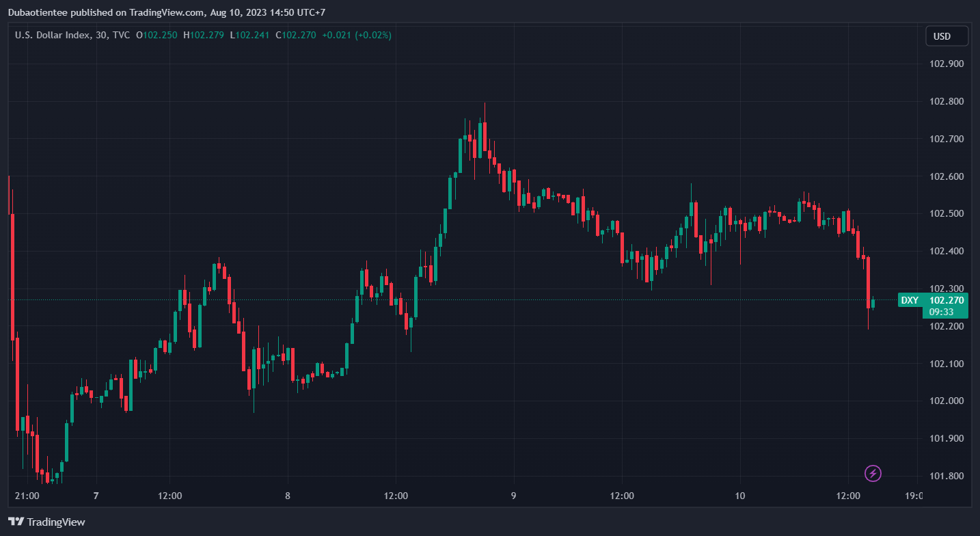Click the day 7 date label
This screenshot has height=536, width=980.
coord(96,496)
